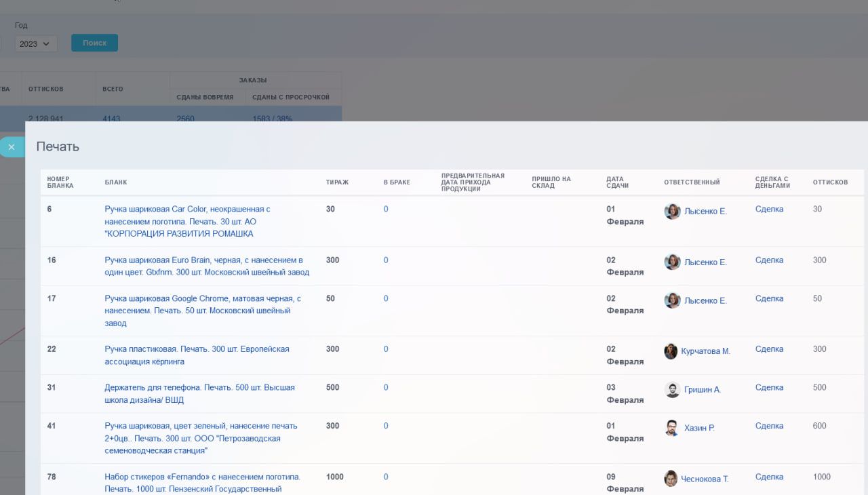Click the defect count 0 in row 31
Image resolution: width=868 pixels, height=495 pixels.
[x=386, y=388]
